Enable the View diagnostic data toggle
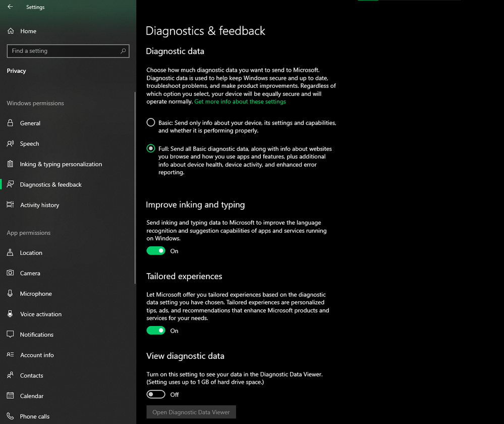504x424 pixels. (x=156, y=394)
